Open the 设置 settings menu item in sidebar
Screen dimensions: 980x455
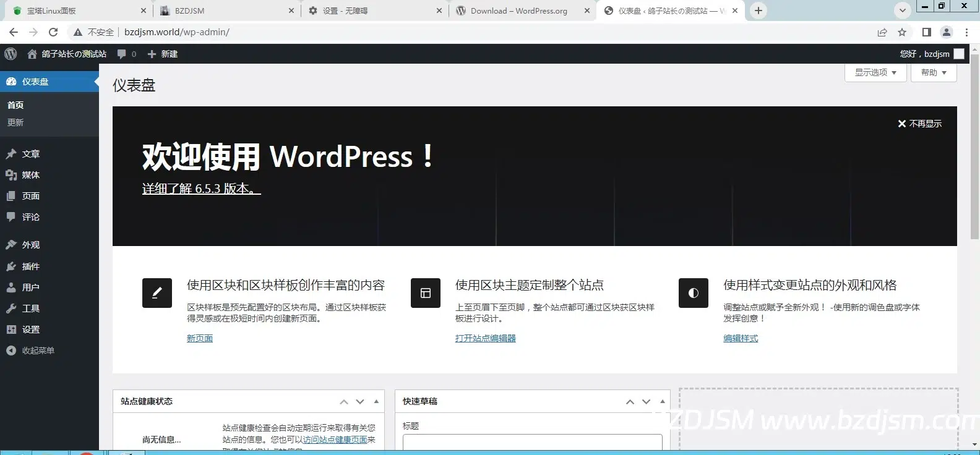point(49,330)
